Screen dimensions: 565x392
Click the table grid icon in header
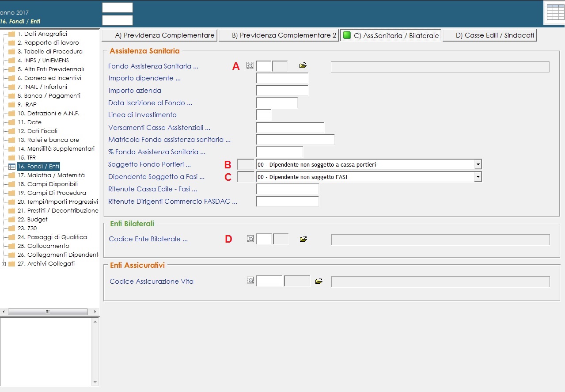(555, 12)
